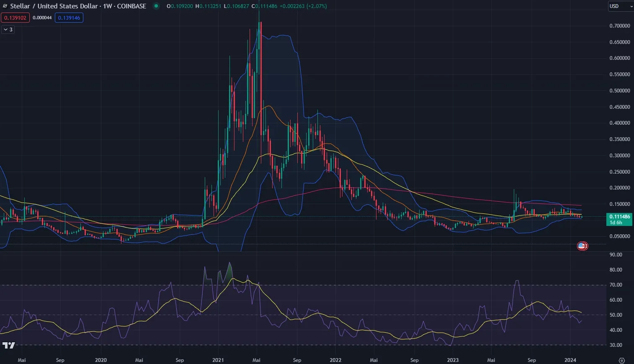The height and width of the screenshot is (364, 634).
Task: Click the 0.050000 price scale label
Action: [x=620, y=236]
